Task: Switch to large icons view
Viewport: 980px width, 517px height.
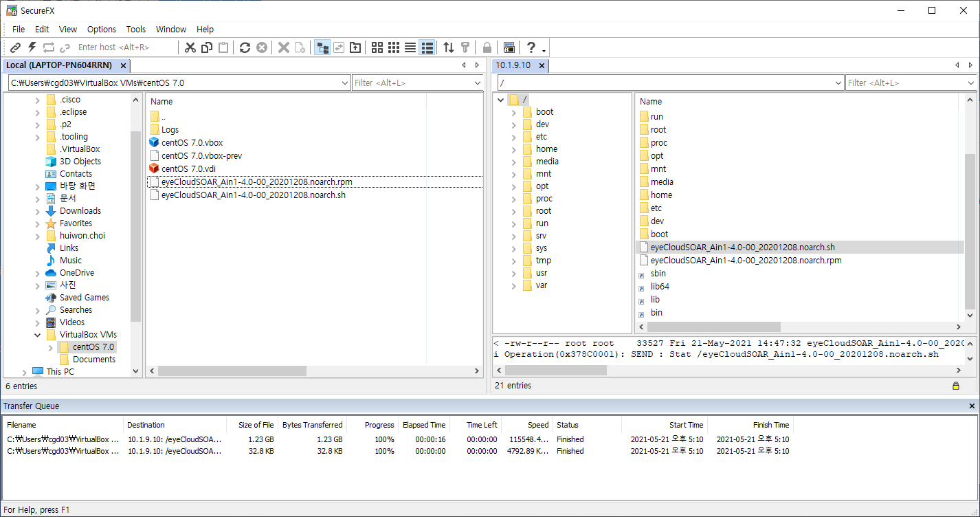Action: tap(377, 47)
